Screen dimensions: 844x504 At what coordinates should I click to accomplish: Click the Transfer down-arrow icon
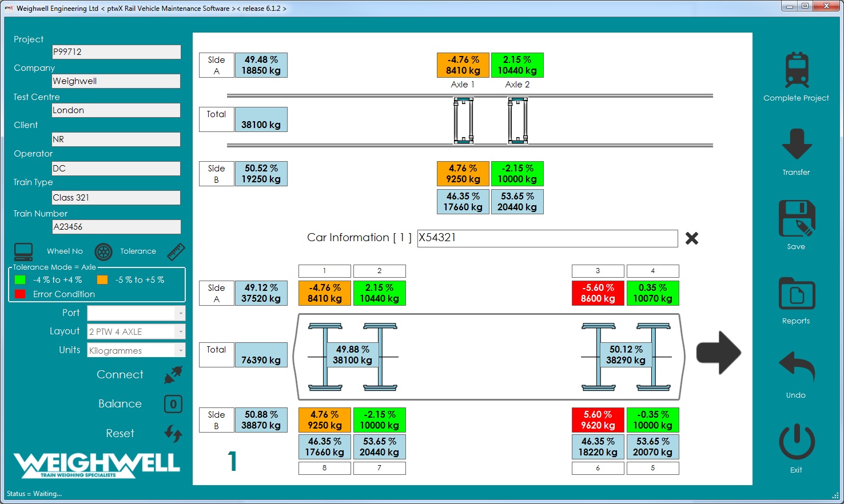click(797, 144)
